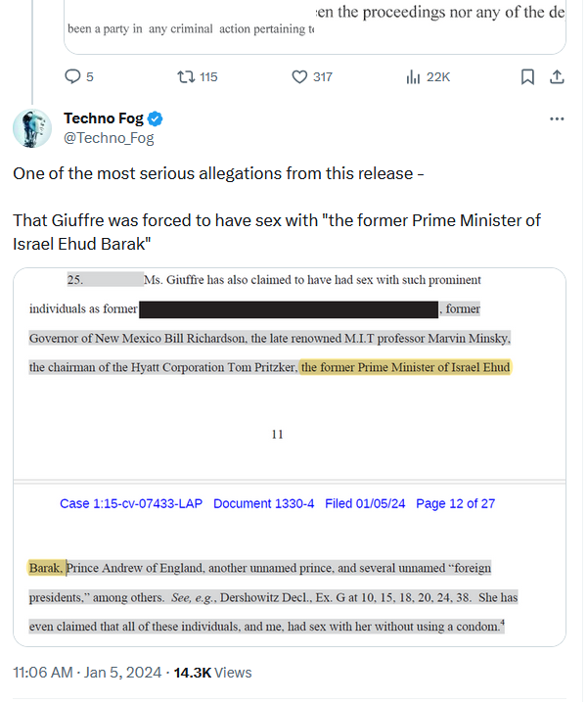Click the reply comment icon
Screen dimensions: 588x702
73,77
